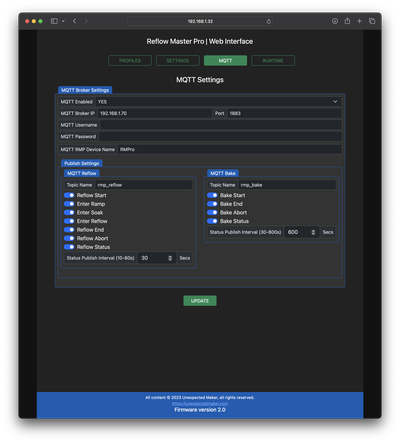Click the Reflow Master Pro title
Screen dimensions: 400x443
coord(200,41)
